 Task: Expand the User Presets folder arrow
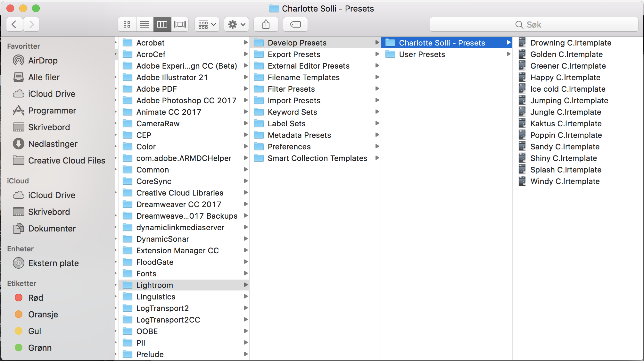(508, 54)
